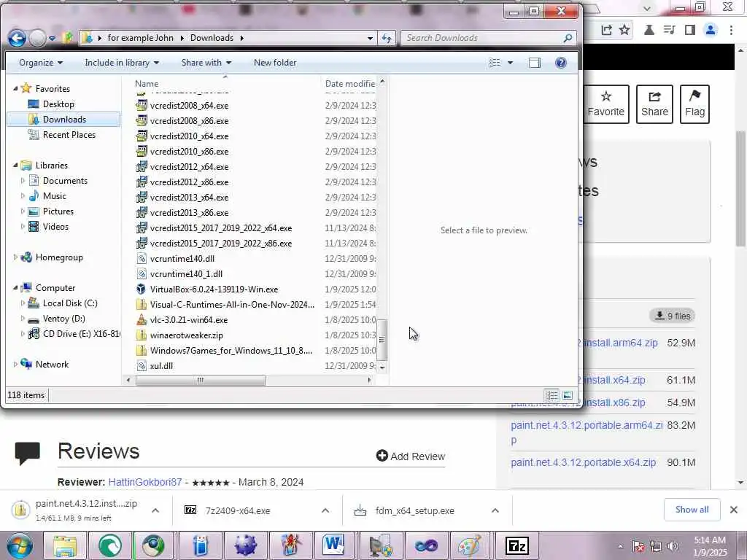Click the file list horizontal scrollbar thumb

(x=200, y=380)
